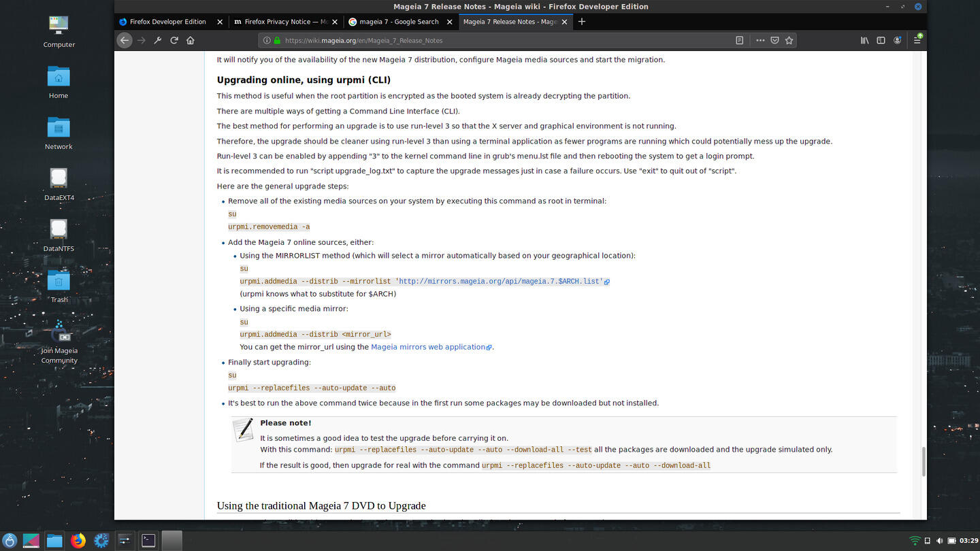Close the Firefox Privacy Notice tab
This screenshot has width=980, height=551.
point(334,22)
